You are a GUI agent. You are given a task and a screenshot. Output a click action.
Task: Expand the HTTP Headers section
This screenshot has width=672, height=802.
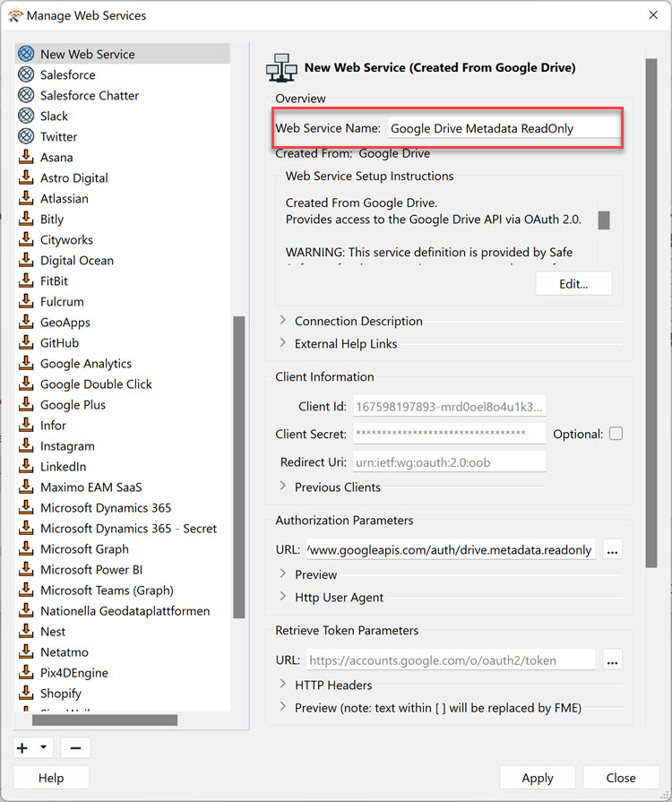(x=283, y=684)
